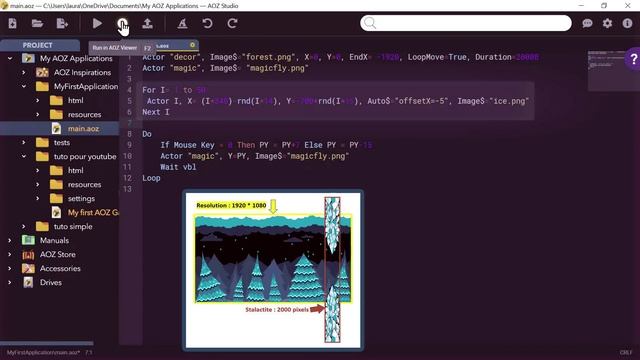Screen dimensions: 640x360
Task: Expand resources under MyFirstApplication
Action: [38, 114]
